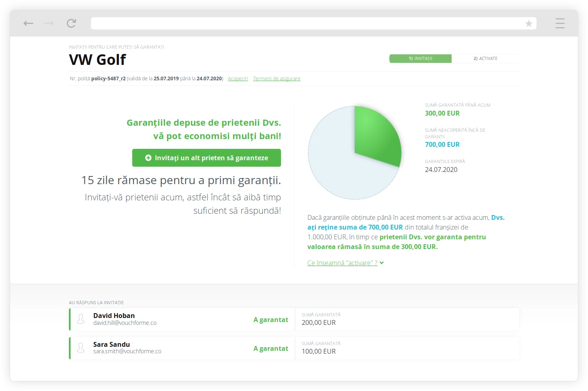Image resolution: width=588 pixels, height=391 pixels.
Task: Click Invitați un alt prieten să garanteze
Action: [206, 158]
